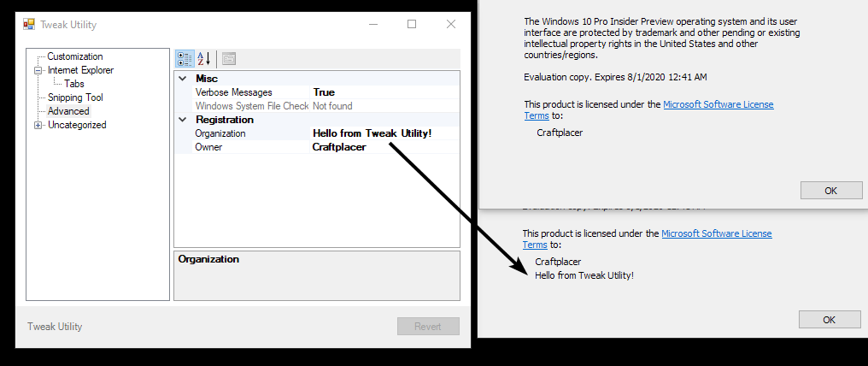The image size is (868, 366).
Task: Edit the Hello from Tweak Utility! value
Action: [372, 133]
